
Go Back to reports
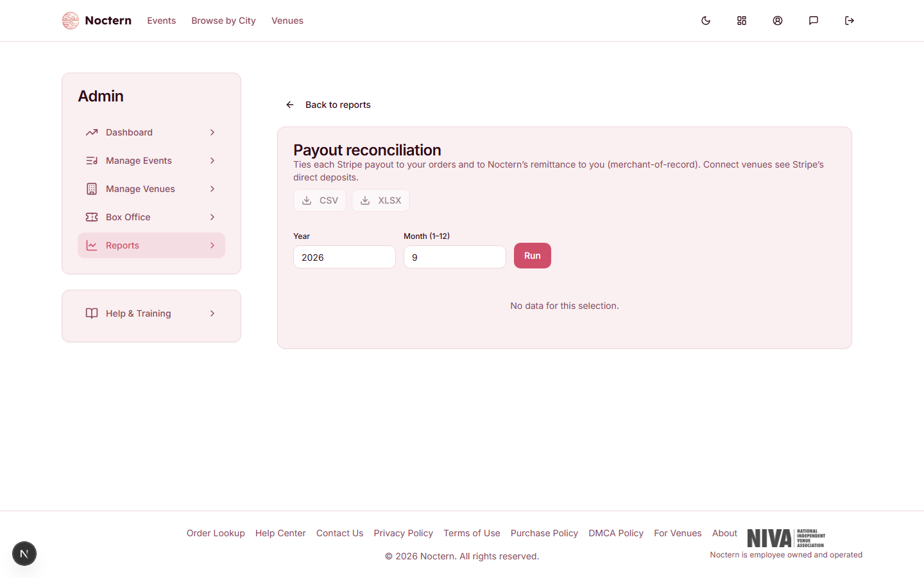(x=327, y=105)
